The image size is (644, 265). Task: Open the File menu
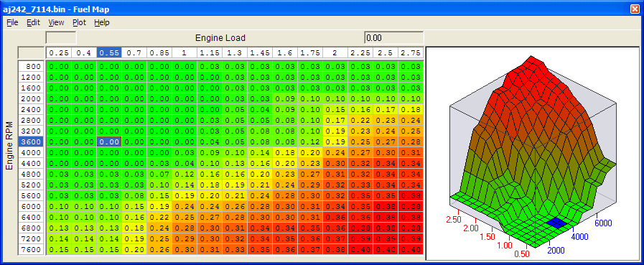coord(12,22)
